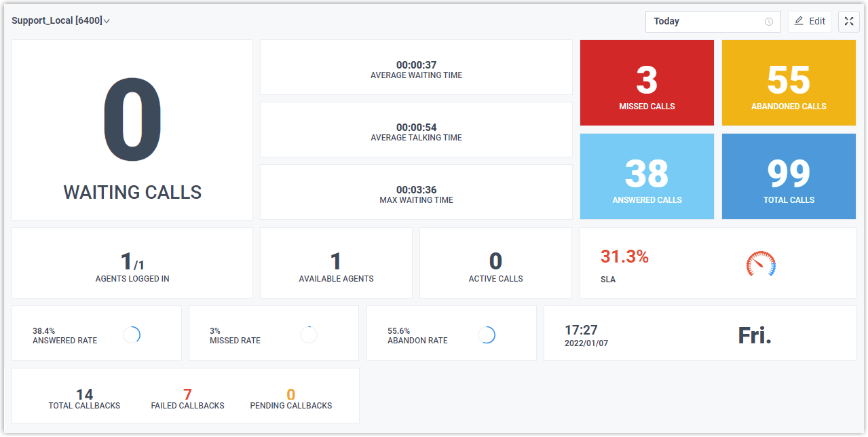Viewport: 868px width, 437px height.
Task: Click the MAX WAITING TIME label
Action: 416,200
